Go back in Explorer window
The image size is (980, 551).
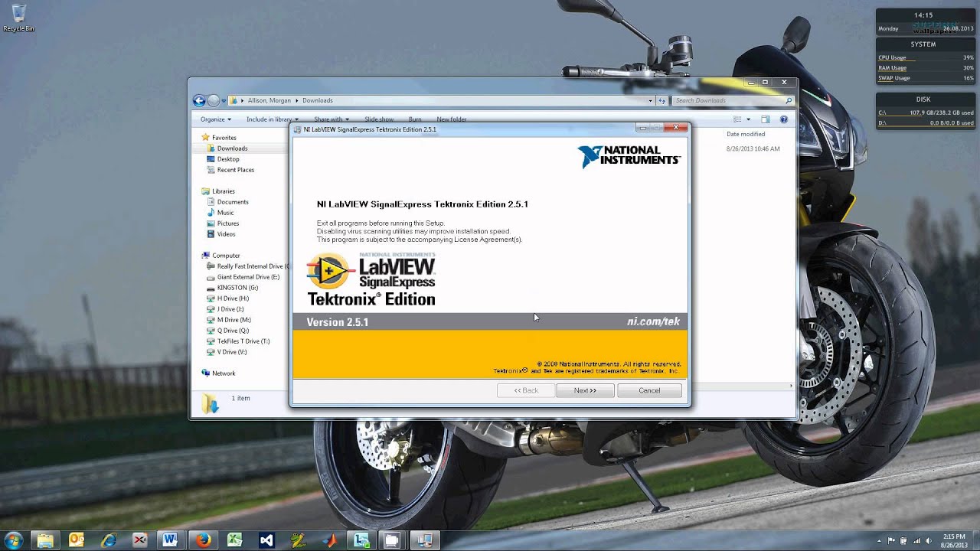click(199, 100)
